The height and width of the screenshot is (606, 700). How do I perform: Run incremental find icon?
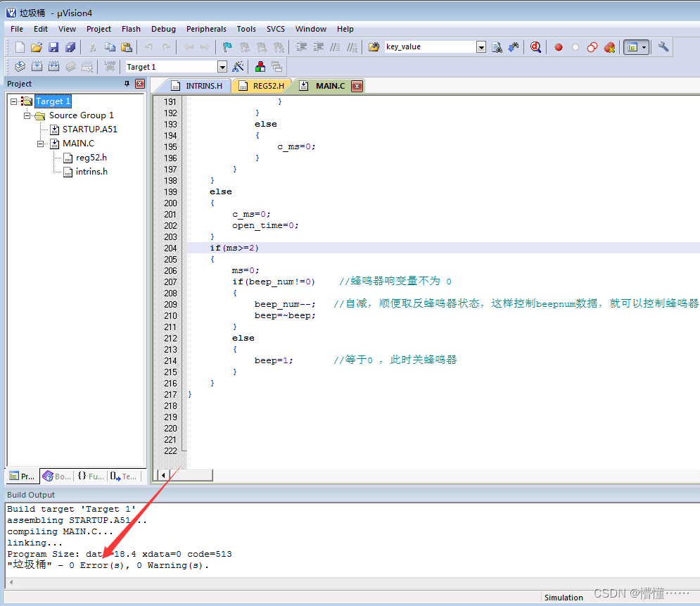[x=514, y=47]
